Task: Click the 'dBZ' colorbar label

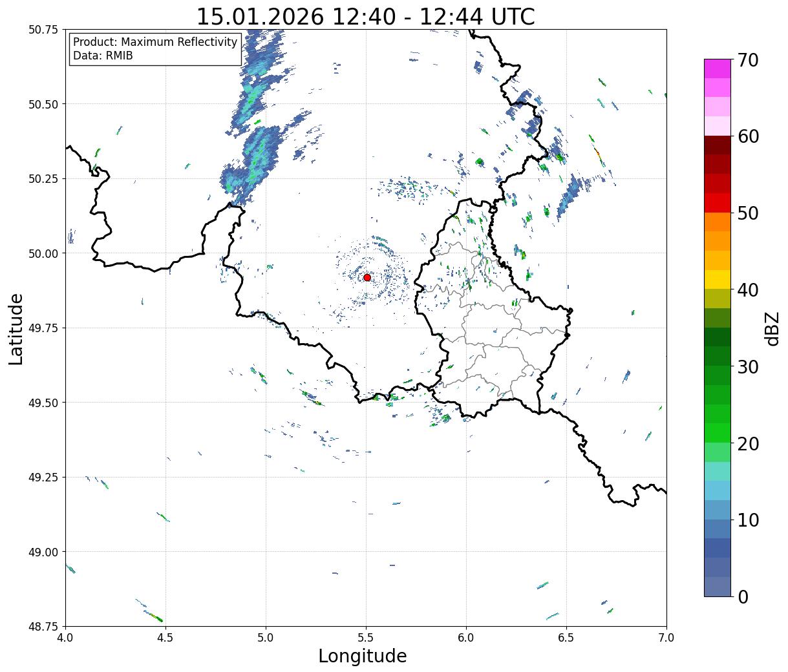Action: [x=772, y=328]
